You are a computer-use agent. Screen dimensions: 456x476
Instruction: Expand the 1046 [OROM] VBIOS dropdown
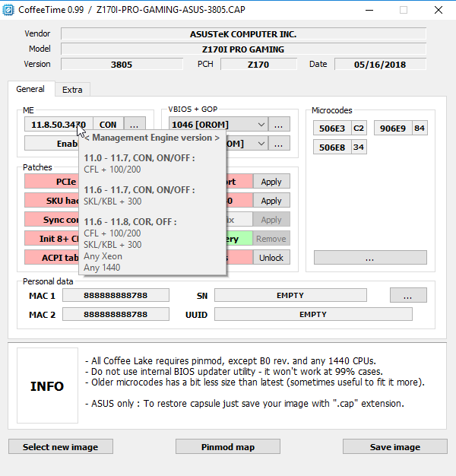(261, 125)
